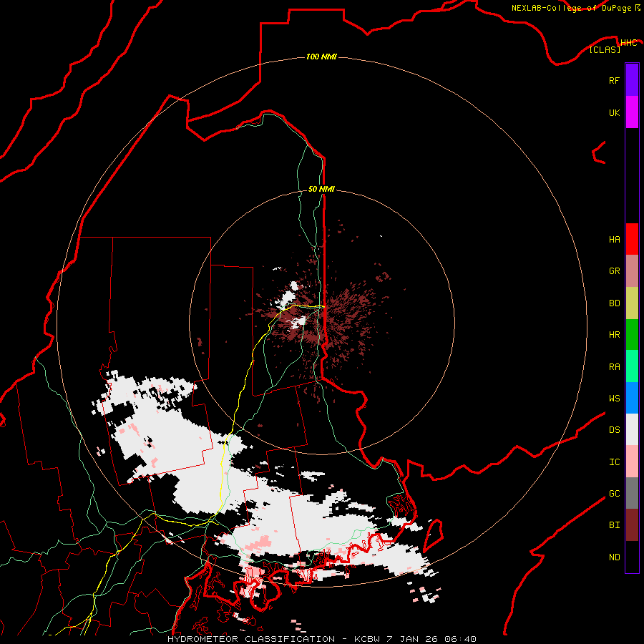This screenshot has height=644, width=644.
Task: Click the DS white legend swatch
Action: click(x=632, y=429)
